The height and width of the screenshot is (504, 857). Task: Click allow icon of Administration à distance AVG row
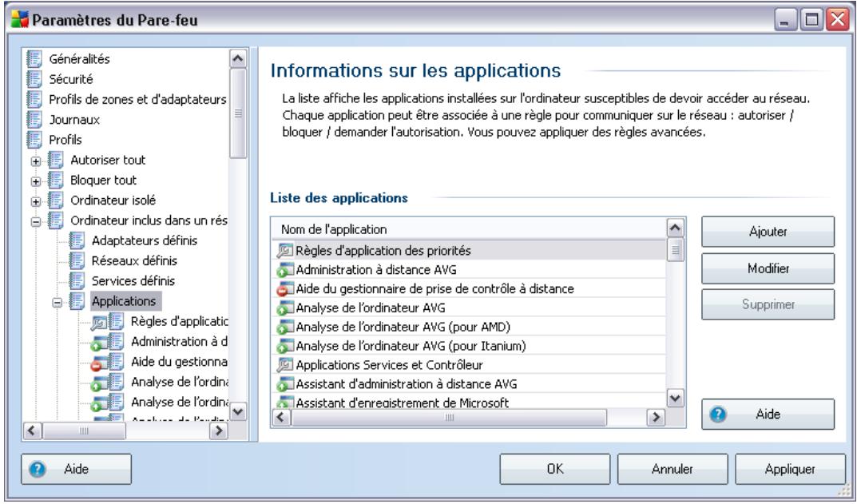[285, 269]
